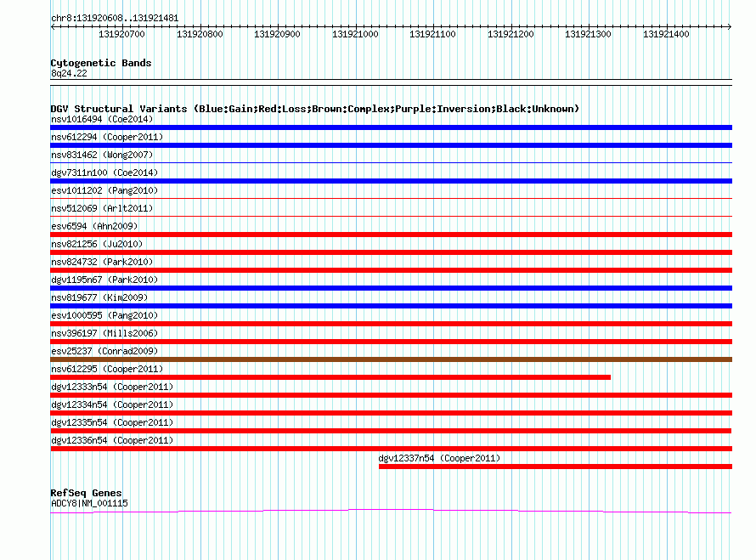
Task: Select the esv1011202 (Pang2010) label
Action: point(104,190)
